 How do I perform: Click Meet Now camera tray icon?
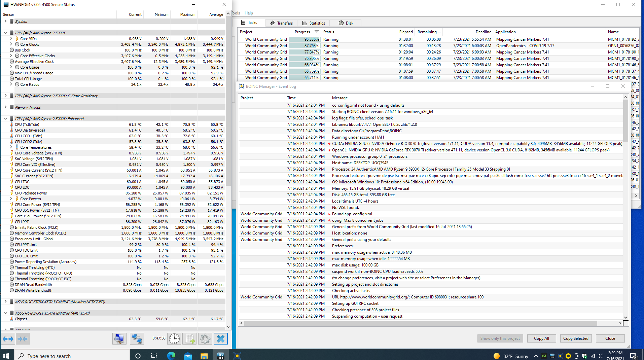tap(576, 356)
